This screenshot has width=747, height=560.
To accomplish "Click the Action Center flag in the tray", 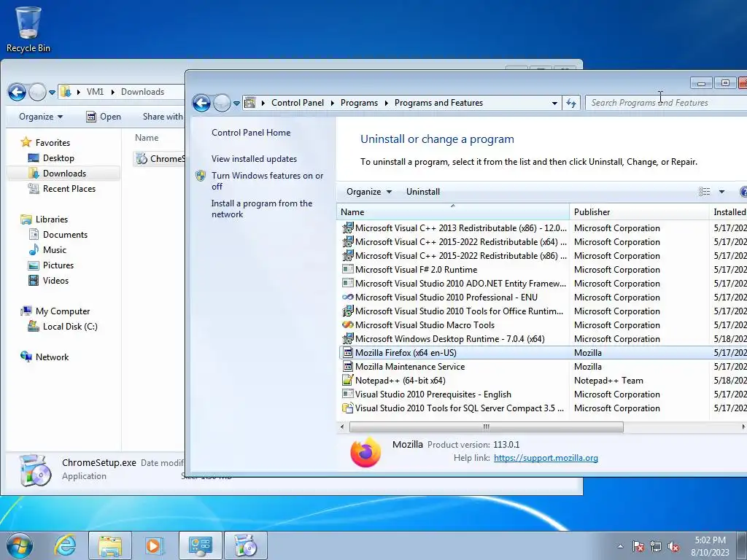I will tap(638, 547).
